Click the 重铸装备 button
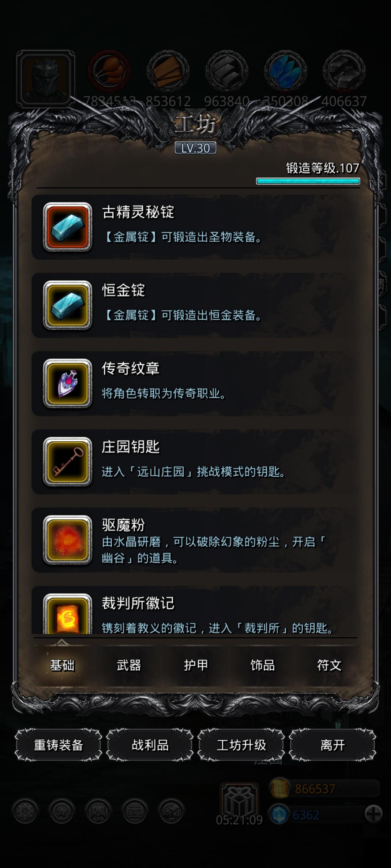Screen dimensions: 391x868 point(58,745)
